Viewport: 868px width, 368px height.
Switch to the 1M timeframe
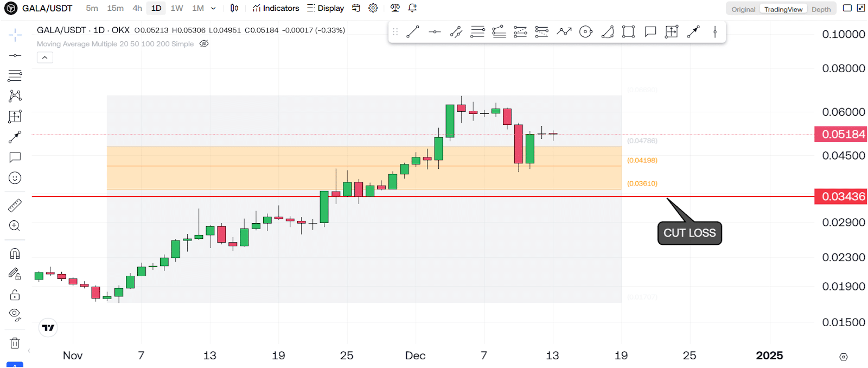[x=198, y=8]
